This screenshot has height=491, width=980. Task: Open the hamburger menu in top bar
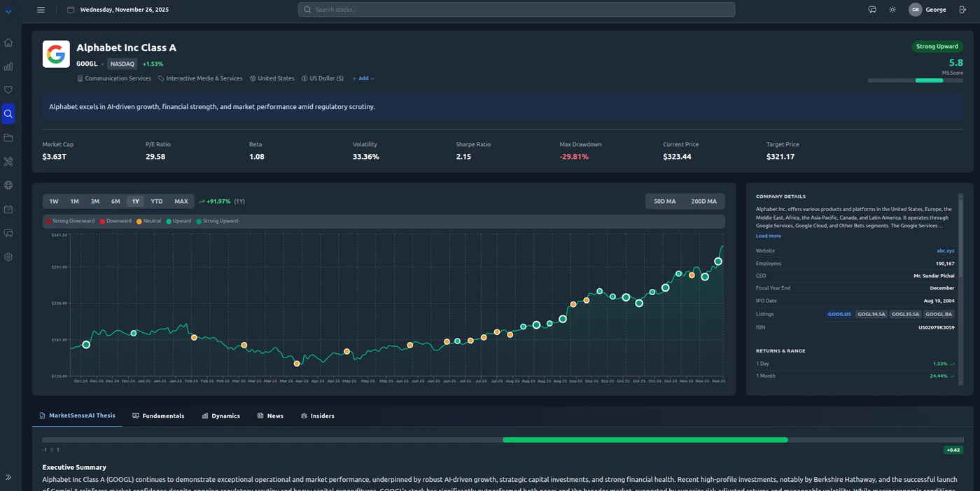coord(41,10)
